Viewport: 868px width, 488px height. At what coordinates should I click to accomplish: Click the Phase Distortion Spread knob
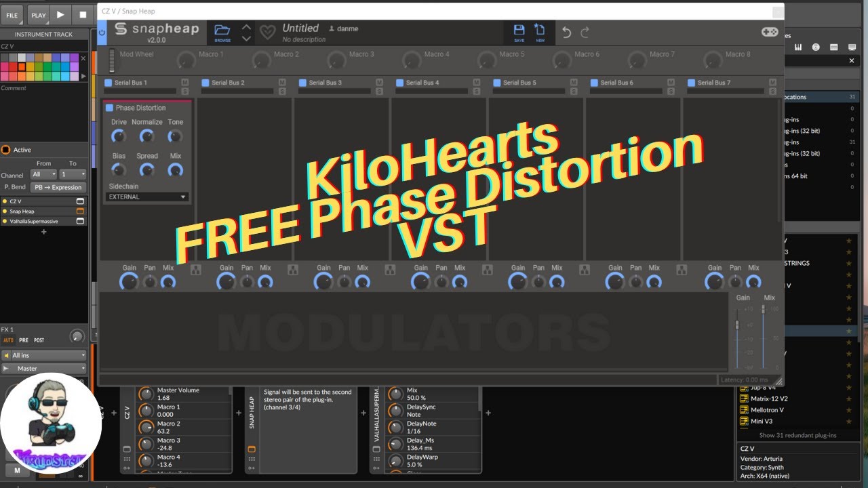[147, 169]
